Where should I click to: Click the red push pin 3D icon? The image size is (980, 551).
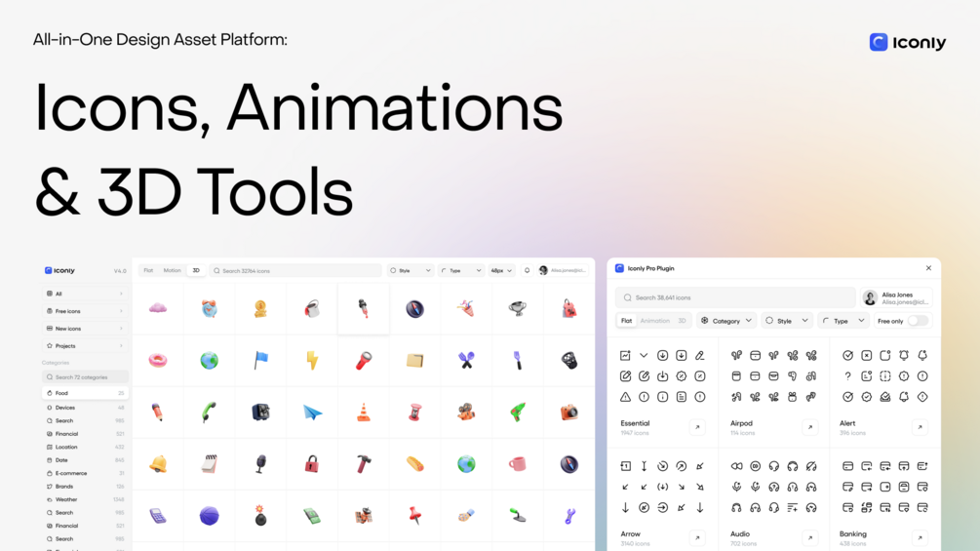pos(415,516)
